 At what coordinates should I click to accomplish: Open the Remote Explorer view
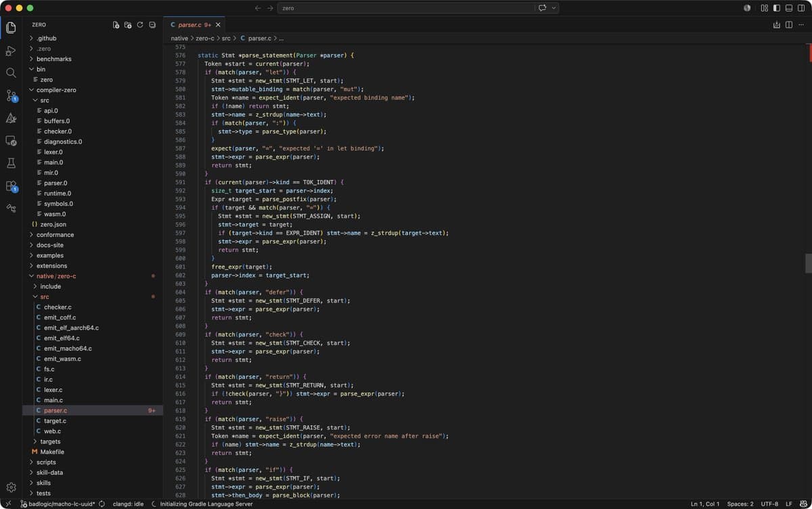pos(11,141)
